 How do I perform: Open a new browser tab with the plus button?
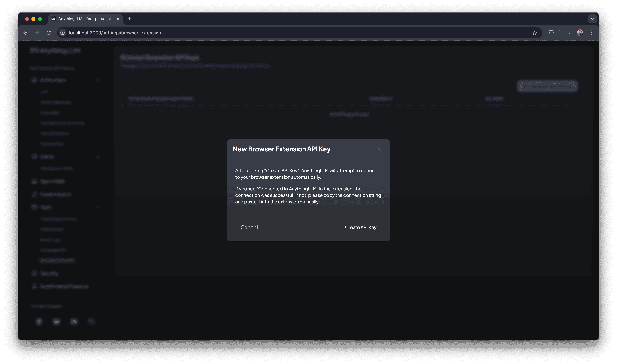pos(130,19)
